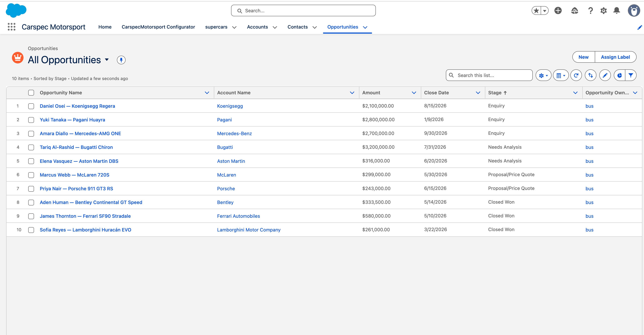644x335 pixels.
Task: Pin the All Opportunities list view
Action: click(x=121, y=60)
